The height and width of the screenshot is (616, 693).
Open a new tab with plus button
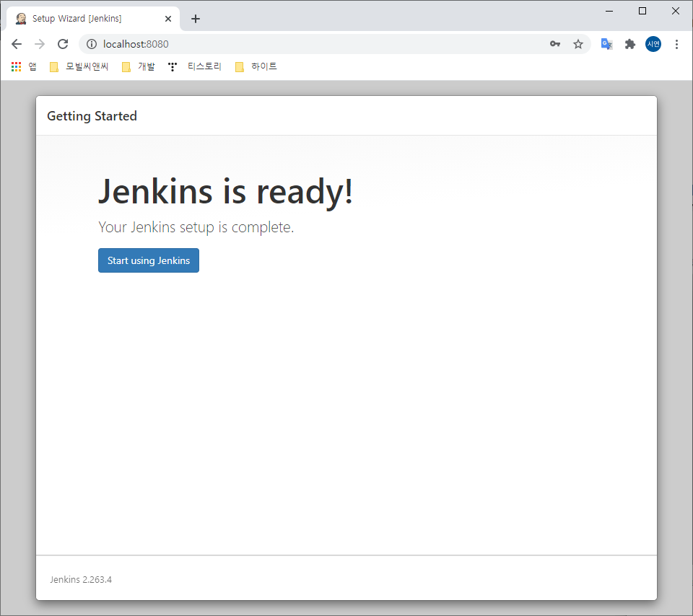196,19
